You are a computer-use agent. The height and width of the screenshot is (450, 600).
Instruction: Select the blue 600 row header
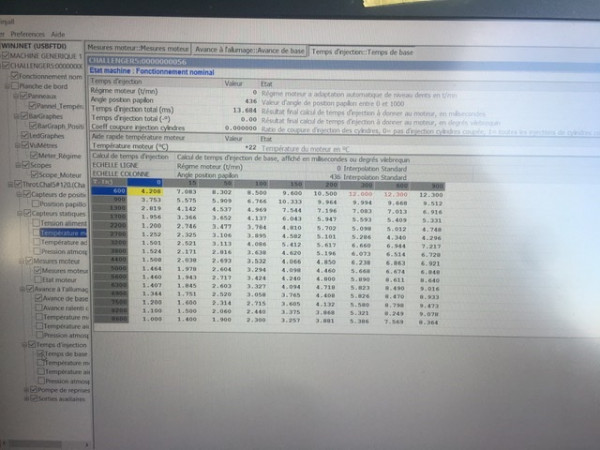tap(109, 190)
